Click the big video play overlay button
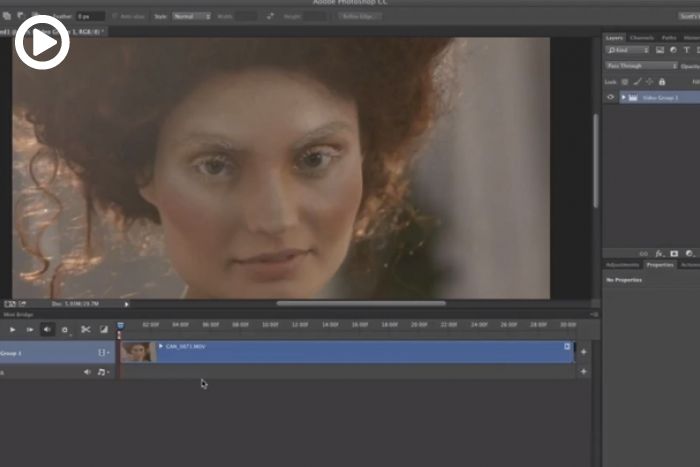 click(42, 42)
